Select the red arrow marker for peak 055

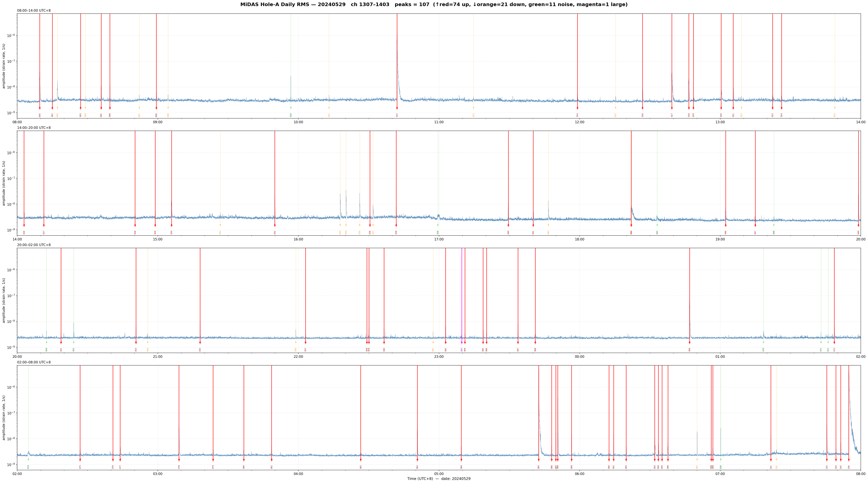tap(200, 342)
